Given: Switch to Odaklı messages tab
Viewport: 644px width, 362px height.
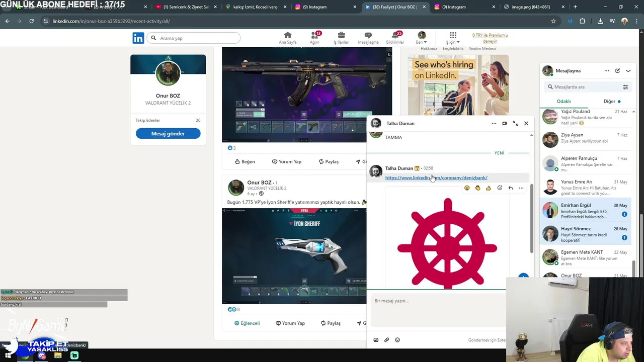Looking at the screenshot, I should tap(563, 101).
